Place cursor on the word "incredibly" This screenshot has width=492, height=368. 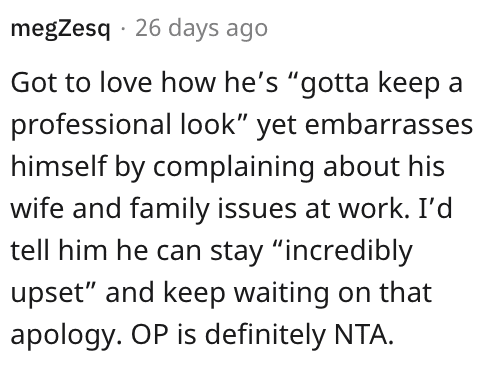(349, 252)
